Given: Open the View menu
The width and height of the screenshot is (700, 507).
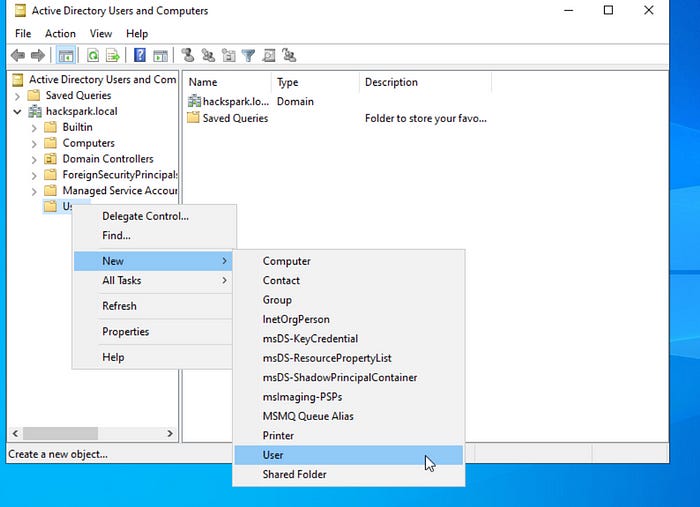Looking at the screenshot, I should tap(101, 34).
